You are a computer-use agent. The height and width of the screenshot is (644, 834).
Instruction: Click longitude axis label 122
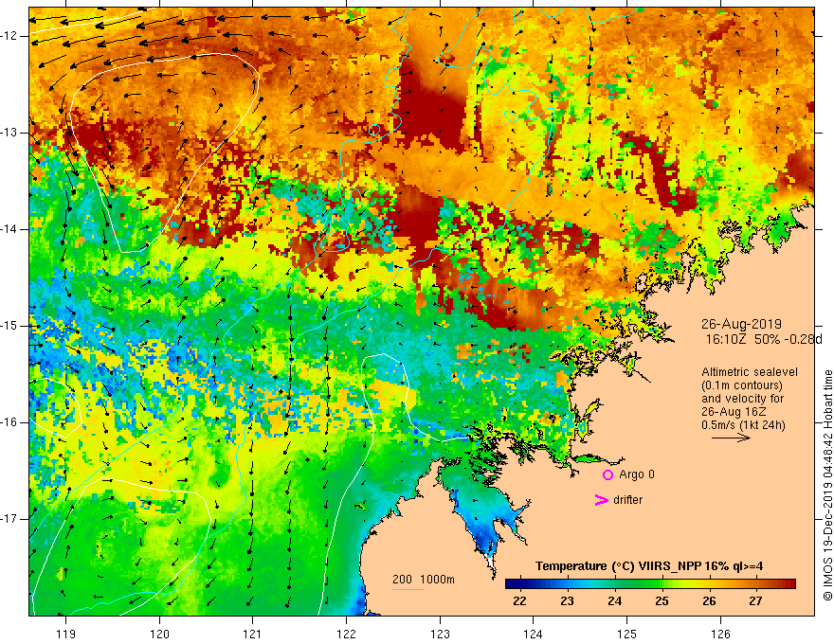[346, 635]
